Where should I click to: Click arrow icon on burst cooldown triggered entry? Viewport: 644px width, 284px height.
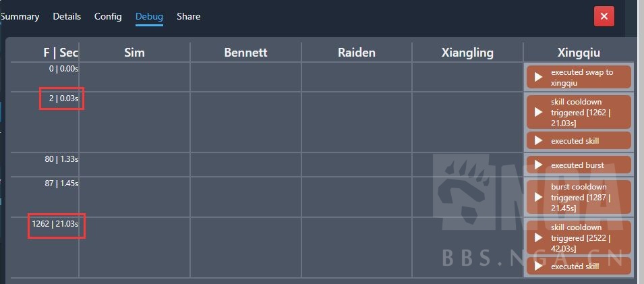[x=538, y=197]
